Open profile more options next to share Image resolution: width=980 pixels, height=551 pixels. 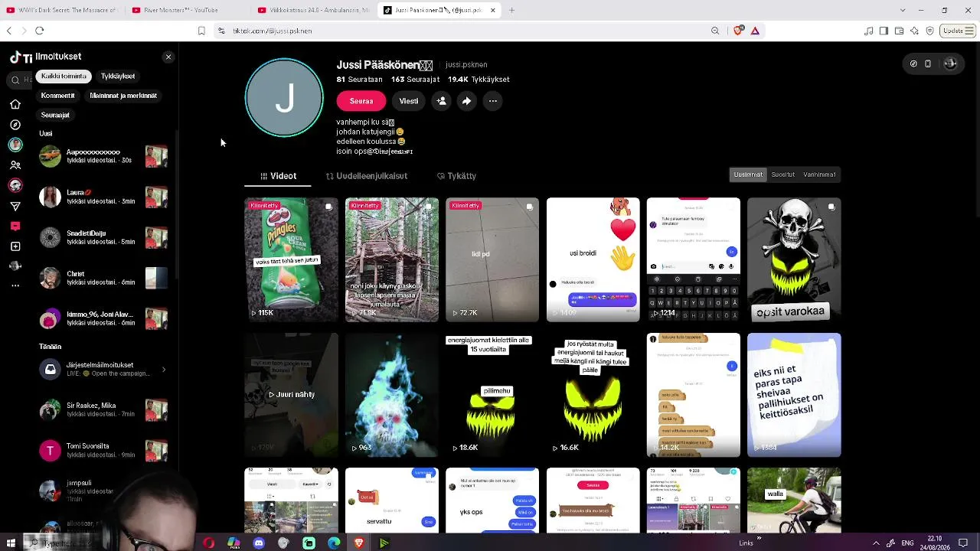click(x=493, y=101)
